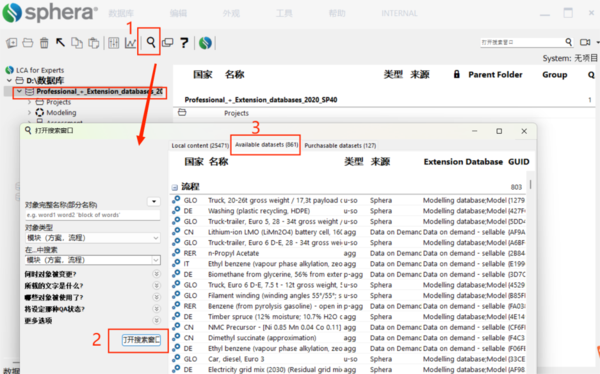600x374 pixels.
Task: Click the small dropdown button above the name field
Action: tap(154, 201)
